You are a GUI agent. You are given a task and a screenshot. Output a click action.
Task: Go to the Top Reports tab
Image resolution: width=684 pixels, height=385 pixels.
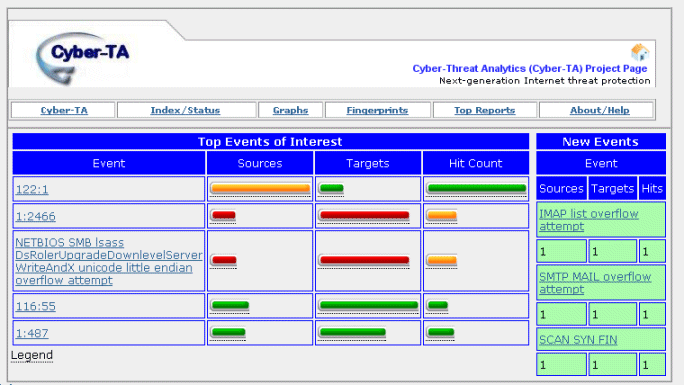485,110
